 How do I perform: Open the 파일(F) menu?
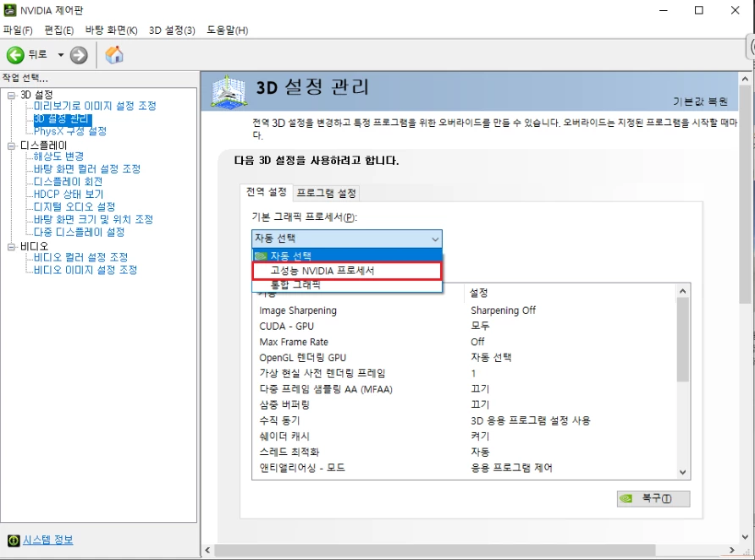[17, 30]
